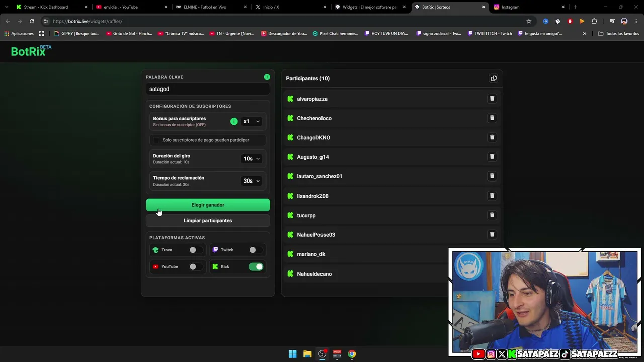This screenshot has width=644, height=362.
Task: Switch to the Instagram tab
Action: [x=529, y=7]
